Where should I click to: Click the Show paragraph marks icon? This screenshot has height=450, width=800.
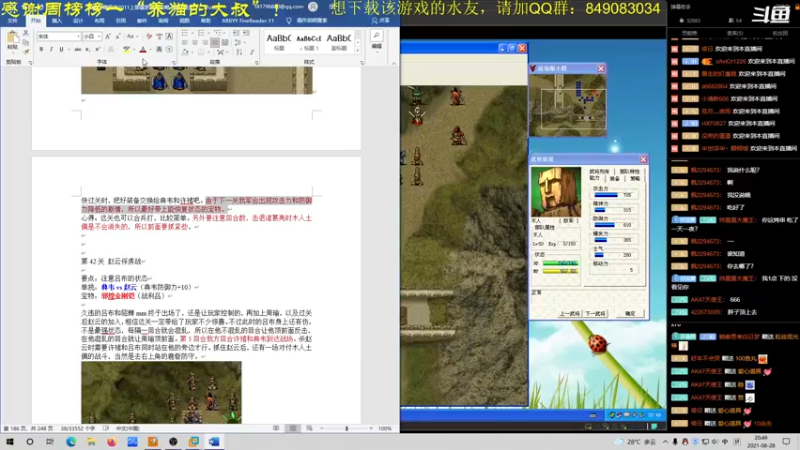pos(252,52)
